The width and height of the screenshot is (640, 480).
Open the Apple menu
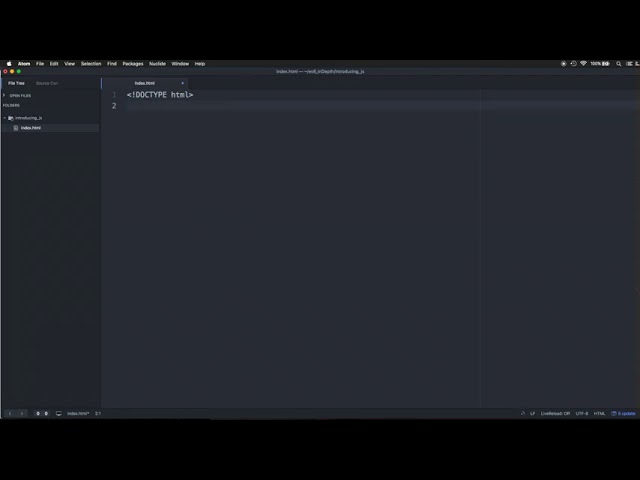9,64
